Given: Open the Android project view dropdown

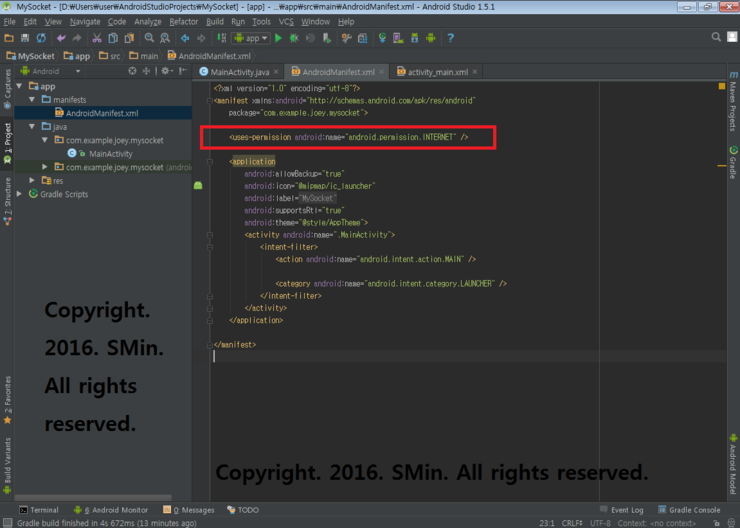Looking at the screenshot, I should click(50, 71).
